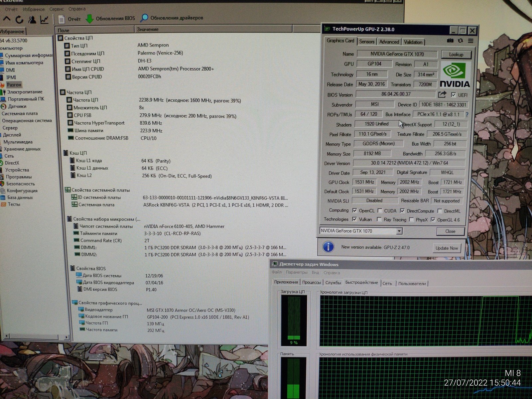
Task: Select Разгон in the AIDA64 tree
Action: click(x=14, y=85)
